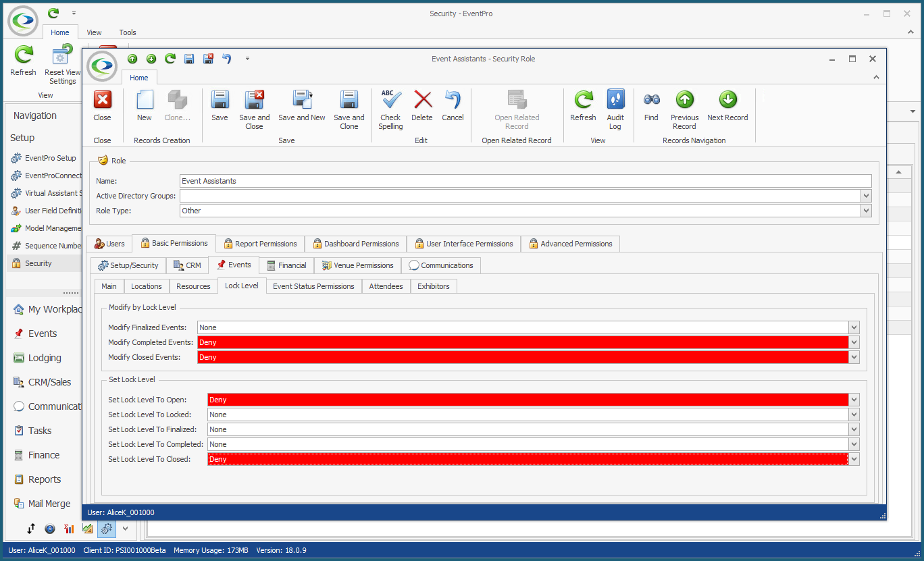This screenshot has width=924, height=561.
Task: Switch to User Interface Permissions tab
Action: pyautogui.click(x=464, y=244)
